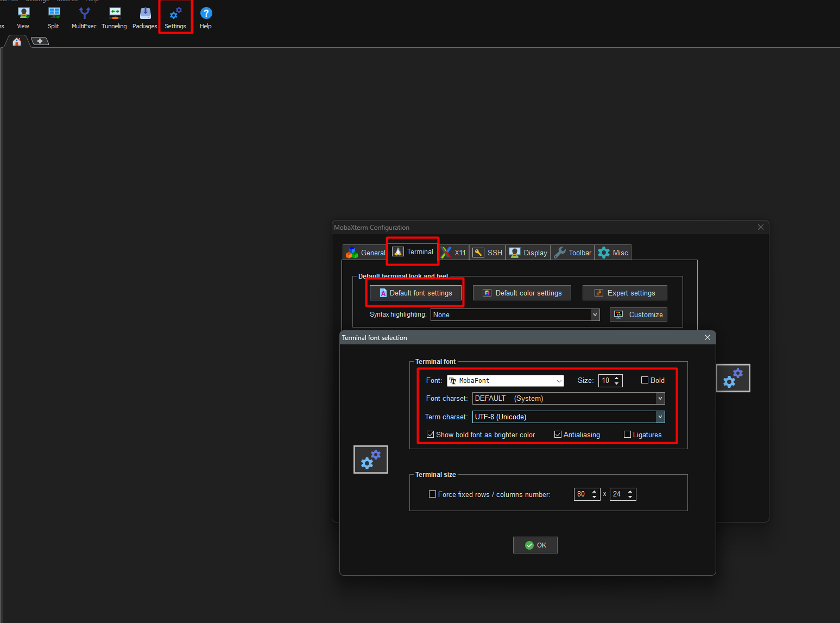Image resolution: width=840 pixels, height=623 pixels.
Task: Click the Toolbar tab wrench icon
Action: click(560, 253)
